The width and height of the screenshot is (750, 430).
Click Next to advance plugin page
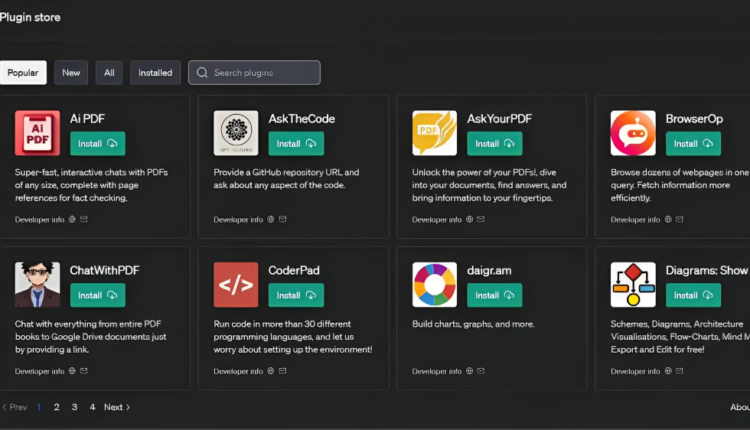pyautogui.click(x=117, y=407)
